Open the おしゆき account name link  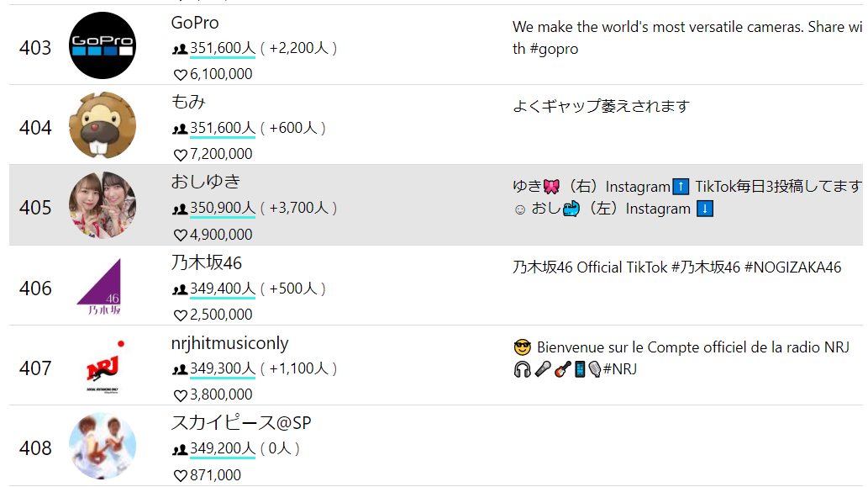(x=205, y=182)
